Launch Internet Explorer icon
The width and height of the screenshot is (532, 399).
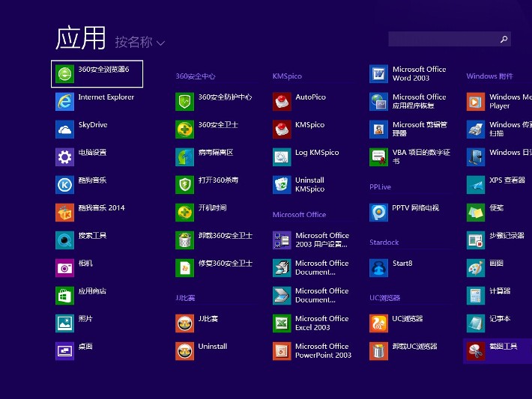point(64,101)
